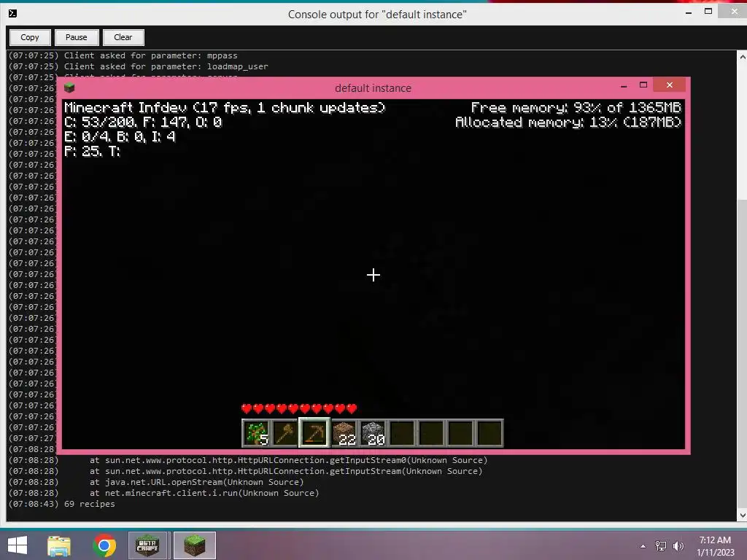Open the volume control tray icon
Image resolution: width=747 pixels, height=560 pixels.
(678, 546)
